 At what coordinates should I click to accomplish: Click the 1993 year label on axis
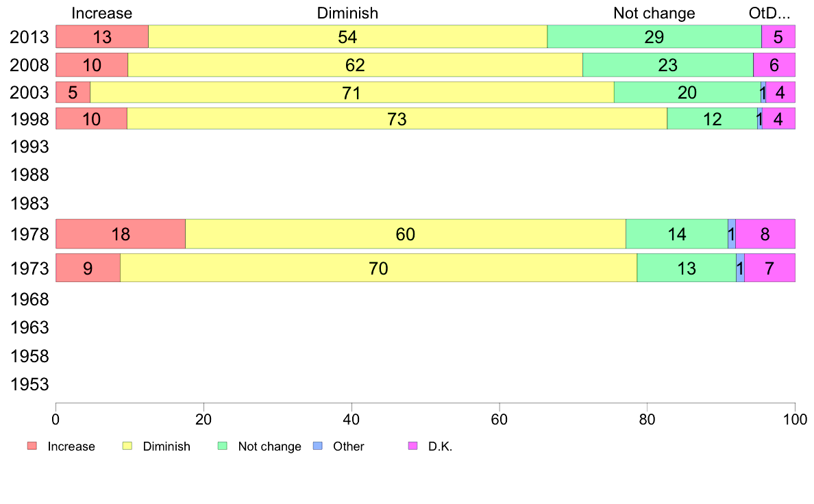pyautogui.click(x=29, y=147)
